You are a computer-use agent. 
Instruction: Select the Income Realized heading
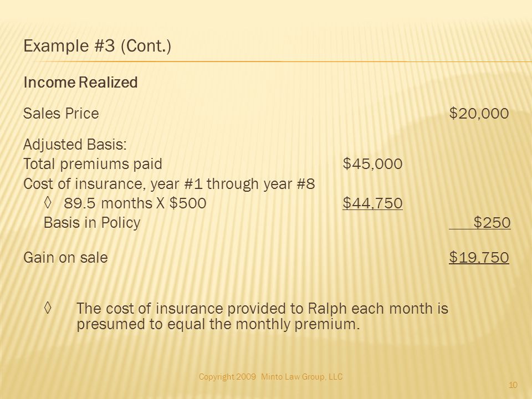(x=80, y=83)
